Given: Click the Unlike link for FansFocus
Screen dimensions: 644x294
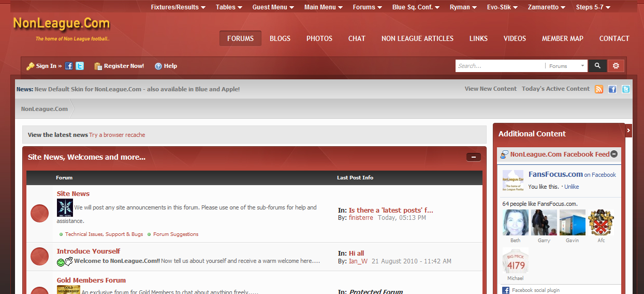Looking at the screenshot, I should click(572, 187).
